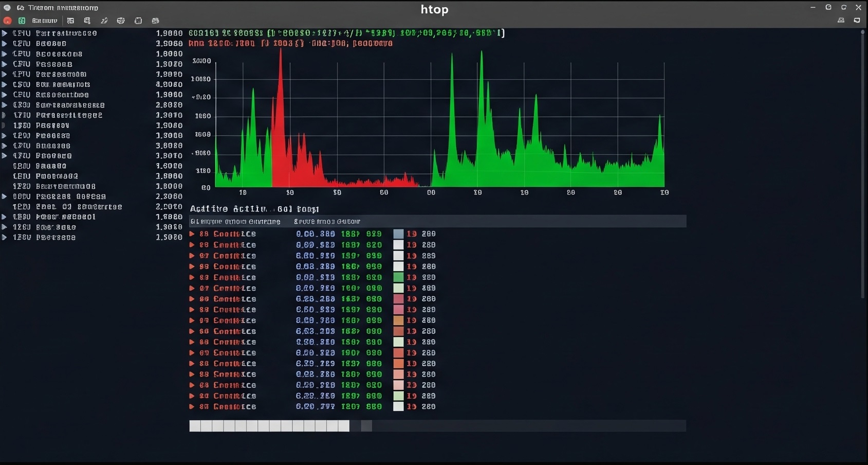Click the last icon in the left toolbar group
The height and width of the screenshot is (465, 868).
[155, 21]
